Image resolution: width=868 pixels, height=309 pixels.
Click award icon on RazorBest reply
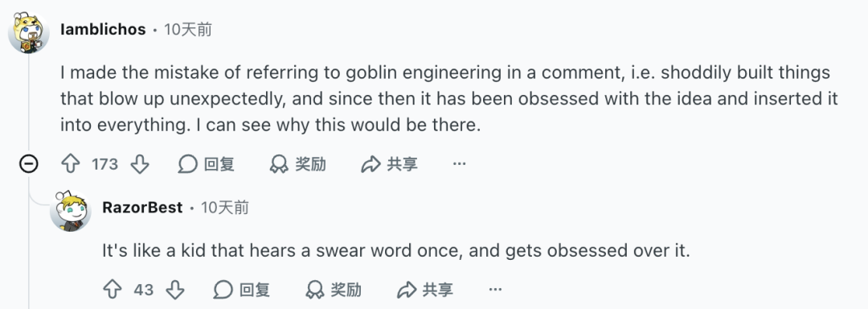tap(314, 289)
